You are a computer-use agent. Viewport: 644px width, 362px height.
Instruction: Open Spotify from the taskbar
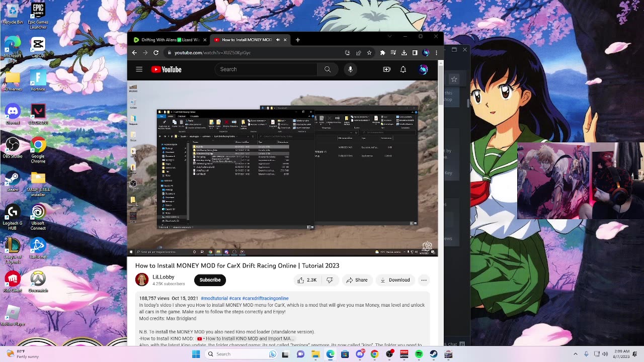[x=419, y=354]
